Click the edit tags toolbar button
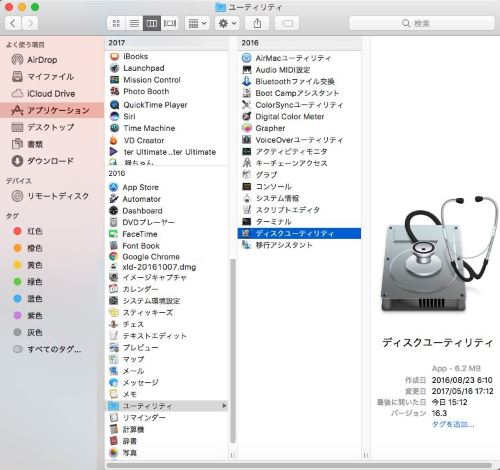This screenshot has height=470, width=500. [287, 23]
